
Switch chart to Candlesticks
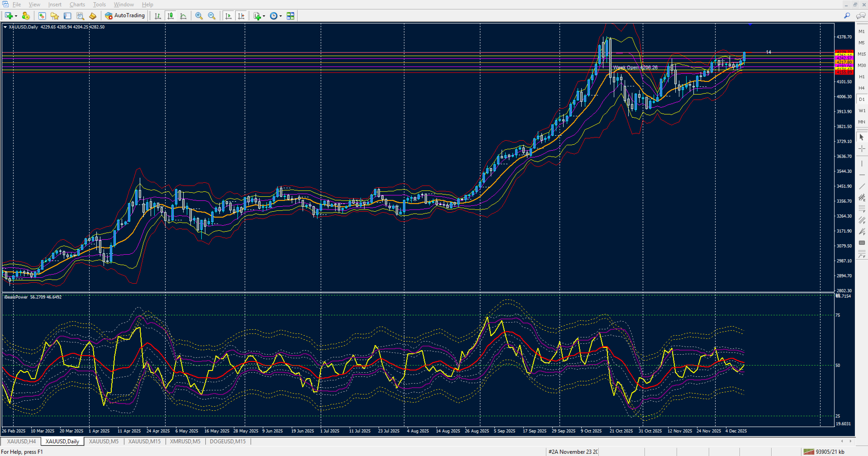click(171, 16)
